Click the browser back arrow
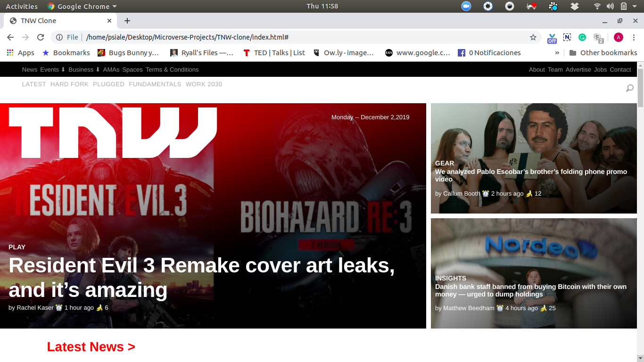Viewport: 644px width, 362px height. tap(10, 37)
